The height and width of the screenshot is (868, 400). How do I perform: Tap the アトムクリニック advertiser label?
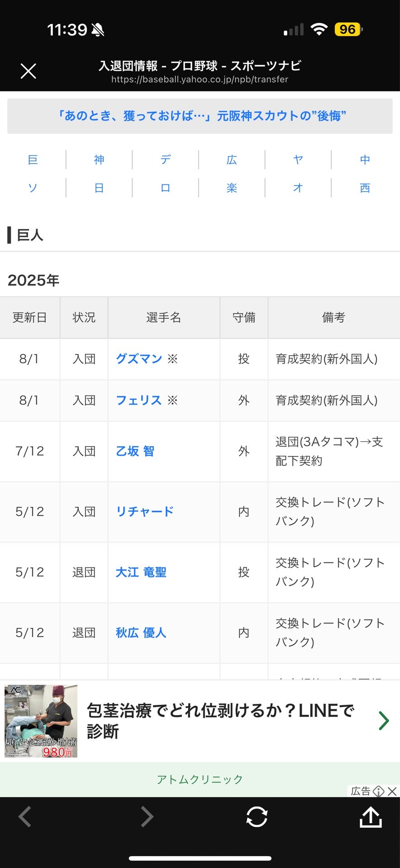[200, 779]
